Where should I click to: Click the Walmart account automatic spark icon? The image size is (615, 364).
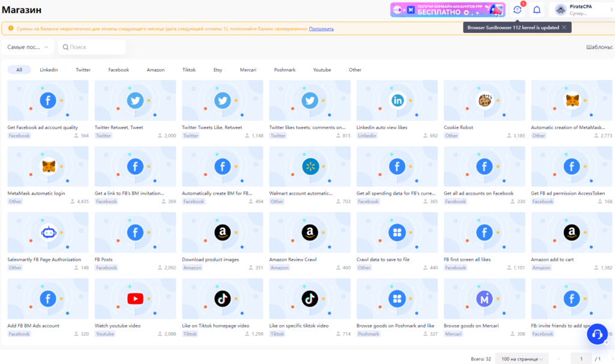click(x=311, y=166)
